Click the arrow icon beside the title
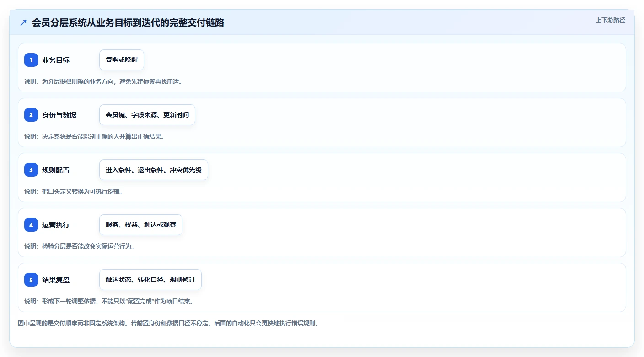The width and height of the screenshot is (644, 357). click(x=23, y=22)
